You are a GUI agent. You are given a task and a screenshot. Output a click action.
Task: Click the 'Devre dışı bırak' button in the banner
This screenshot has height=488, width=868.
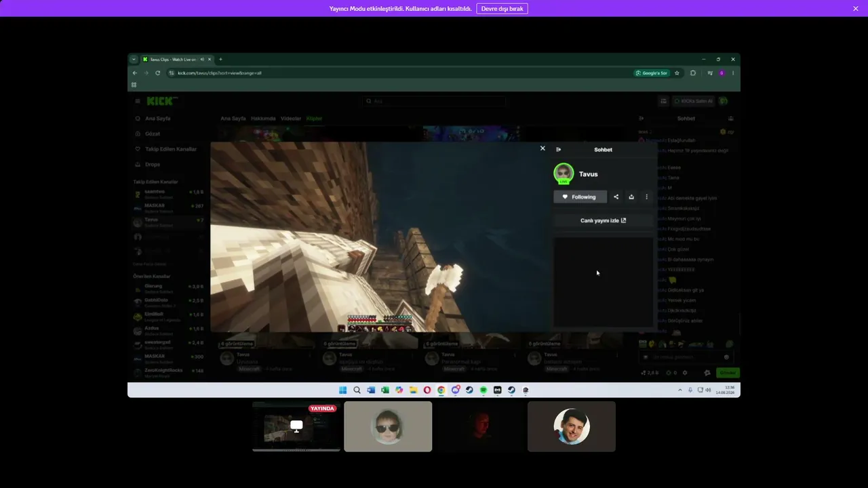[x=502, y=9]
